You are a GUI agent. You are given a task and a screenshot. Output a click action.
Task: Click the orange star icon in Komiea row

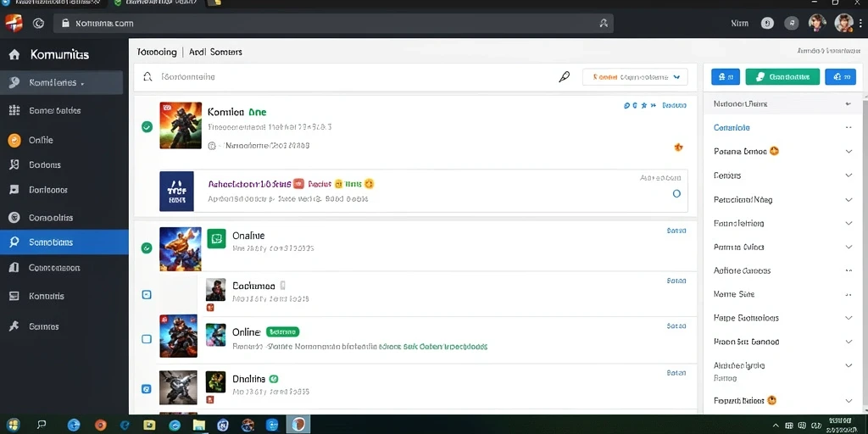(678, 147)
